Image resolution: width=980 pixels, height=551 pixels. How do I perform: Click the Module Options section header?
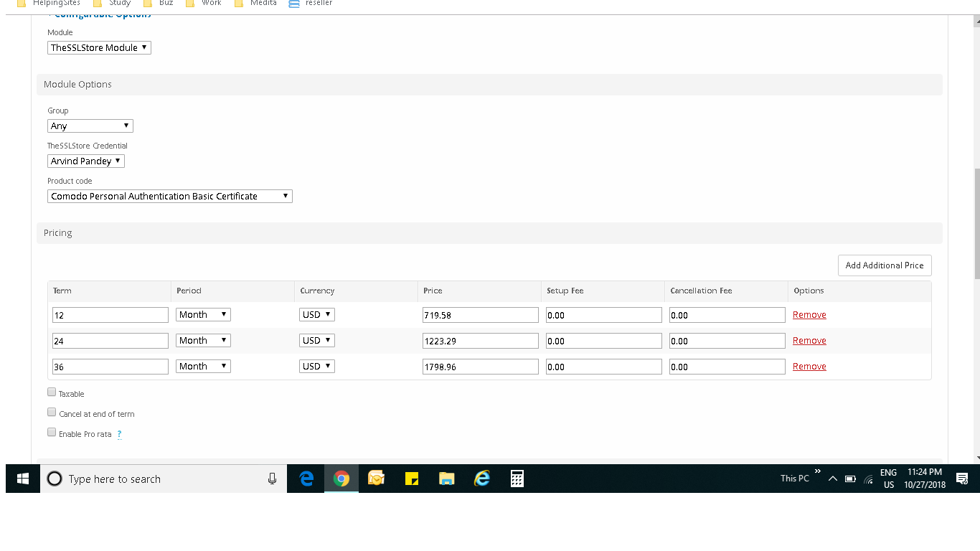point(489,85)
